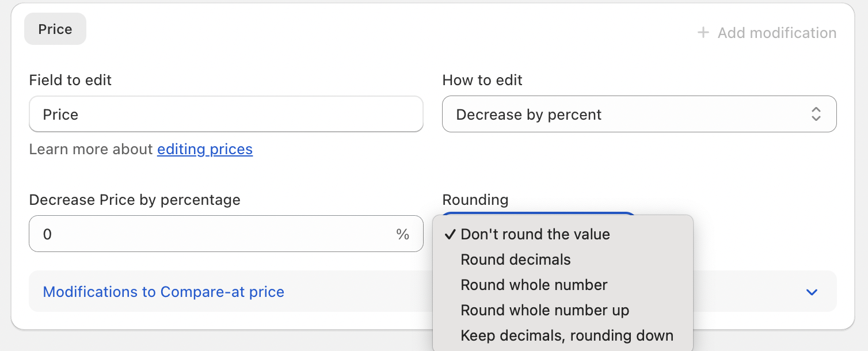Click the Field to edit label

pyautogui.click(x=70, y=80)
